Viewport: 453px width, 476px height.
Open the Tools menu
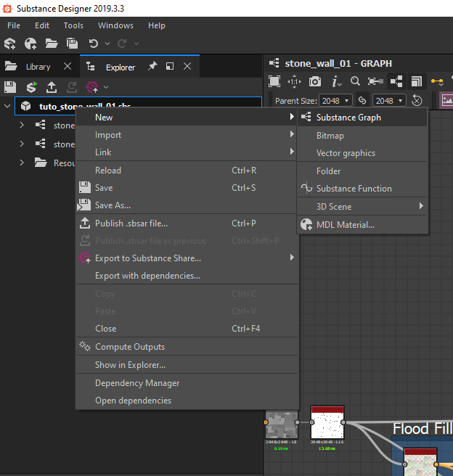pyautogui.click(x=73, y=25)
